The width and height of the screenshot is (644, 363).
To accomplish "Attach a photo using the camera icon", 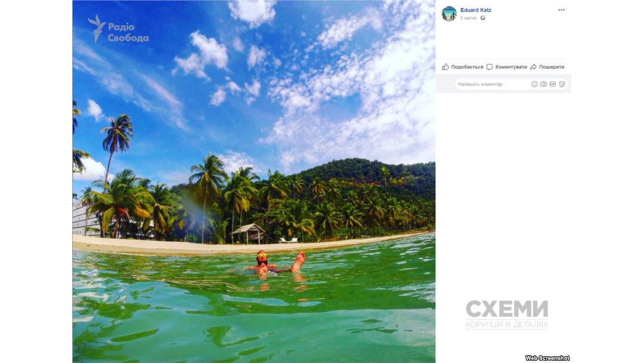I will click(x=543, y=84).
